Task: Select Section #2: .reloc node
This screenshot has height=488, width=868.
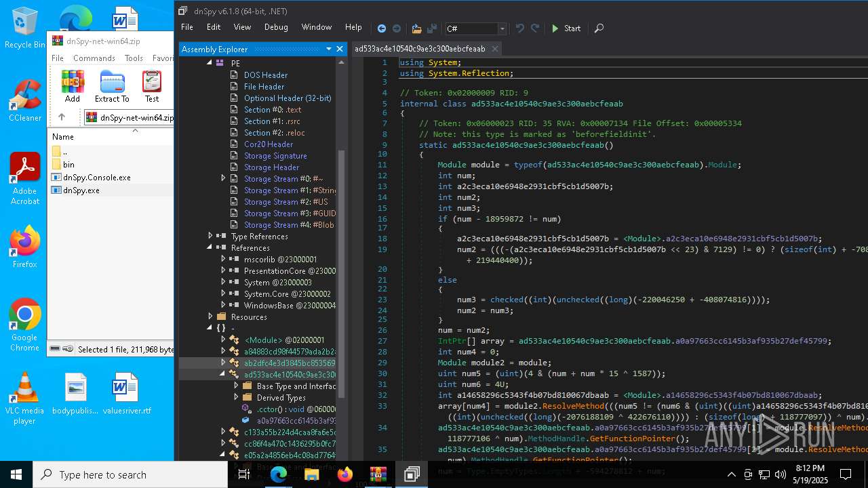Action: (x=274, y=133)
